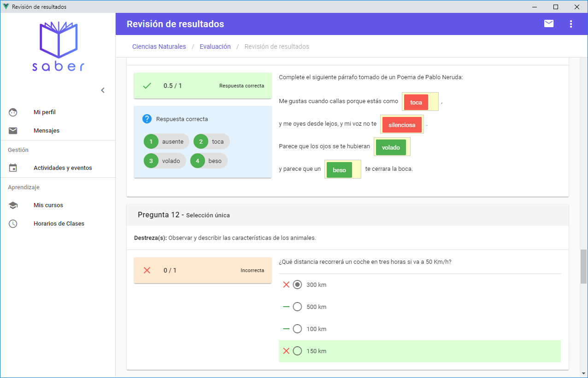The width and height of the screenshot is (588, 378).
Task: Click the green checkmark icon beside 0.5 / 1
Action: tap(147, 86)
